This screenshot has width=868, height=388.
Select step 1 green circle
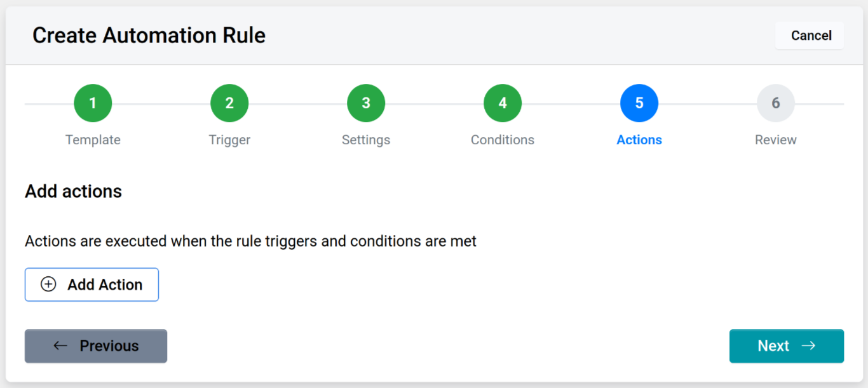(x=93, y=103)
